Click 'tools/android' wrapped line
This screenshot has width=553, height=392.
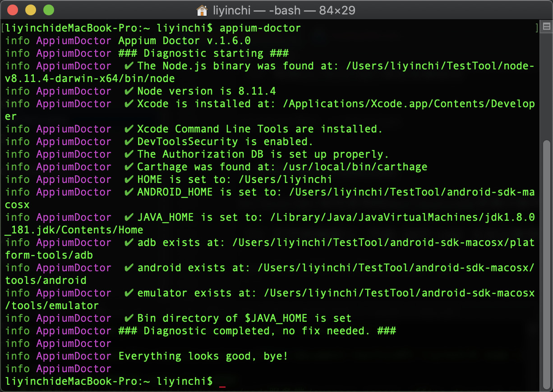[46, 280]
